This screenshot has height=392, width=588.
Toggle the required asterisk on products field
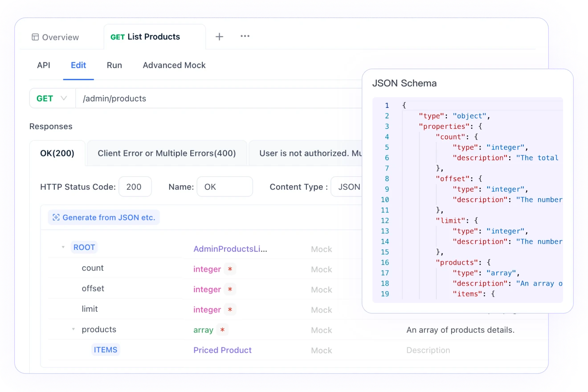coord(223,330)
